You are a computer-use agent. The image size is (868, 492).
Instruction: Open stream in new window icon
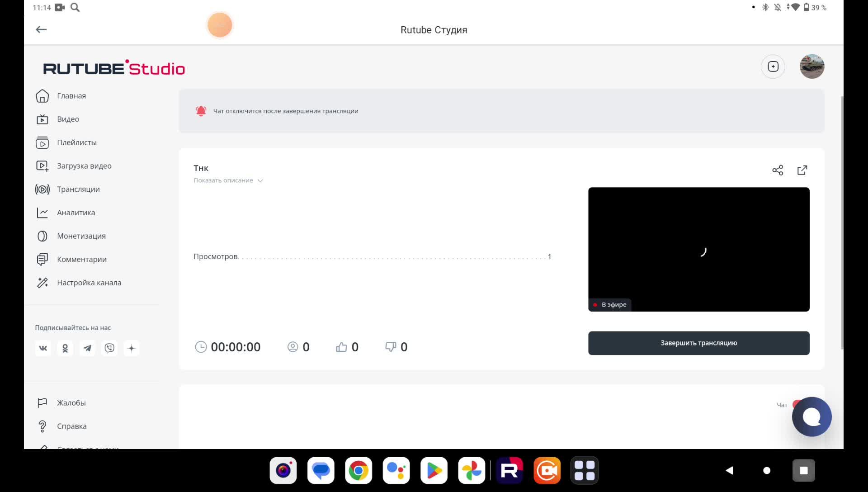tap(802, 170)
